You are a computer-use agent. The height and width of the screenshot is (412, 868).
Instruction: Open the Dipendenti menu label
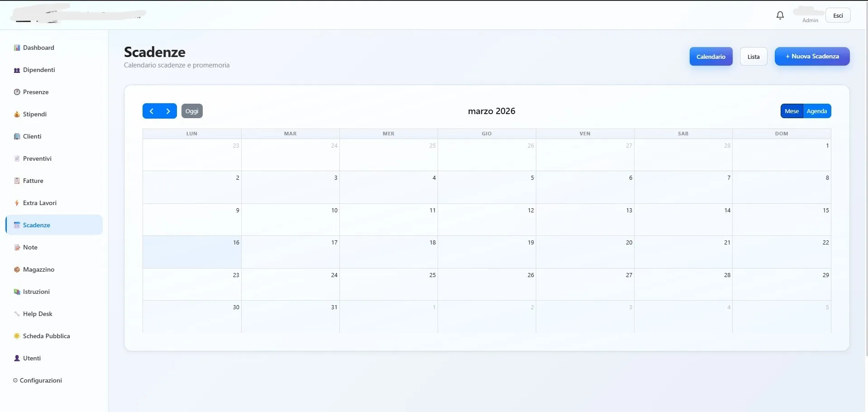click(x=39, y=70)
